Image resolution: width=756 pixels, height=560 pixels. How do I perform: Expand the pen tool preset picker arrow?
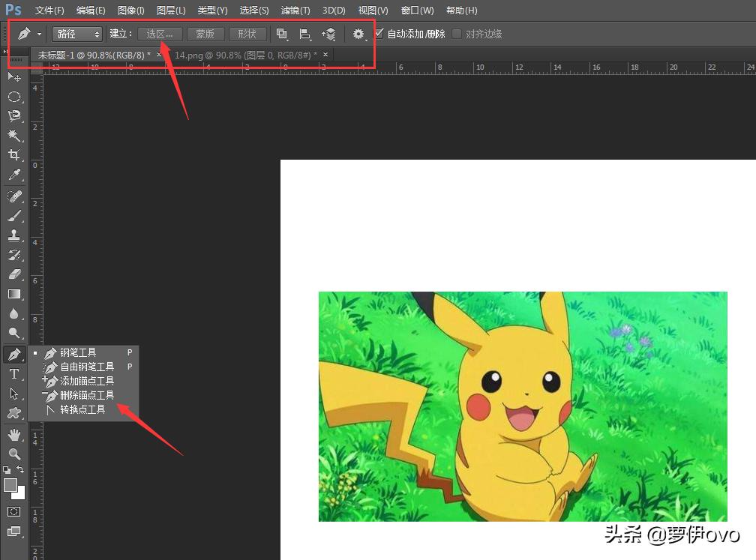(x=39, y=34)
